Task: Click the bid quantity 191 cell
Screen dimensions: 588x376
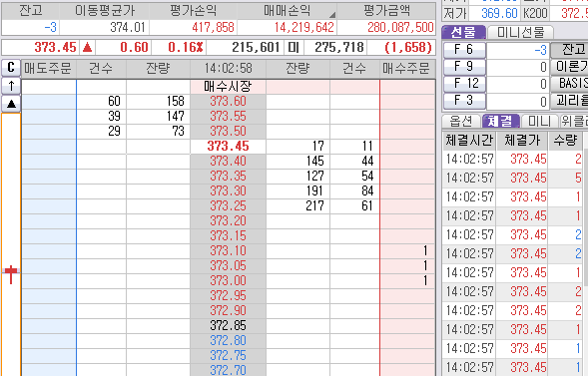Action: pyautogui.click(x=298, y=191)
